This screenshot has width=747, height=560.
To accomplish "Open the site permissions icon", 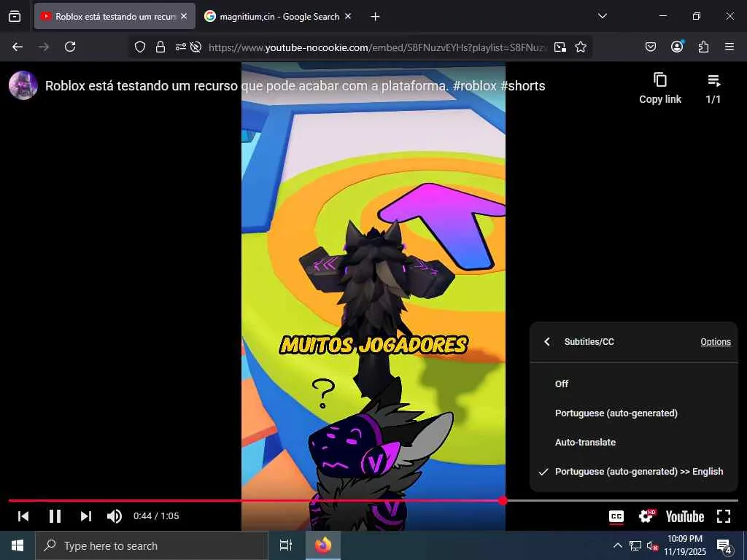I will (x=181, y=47).
